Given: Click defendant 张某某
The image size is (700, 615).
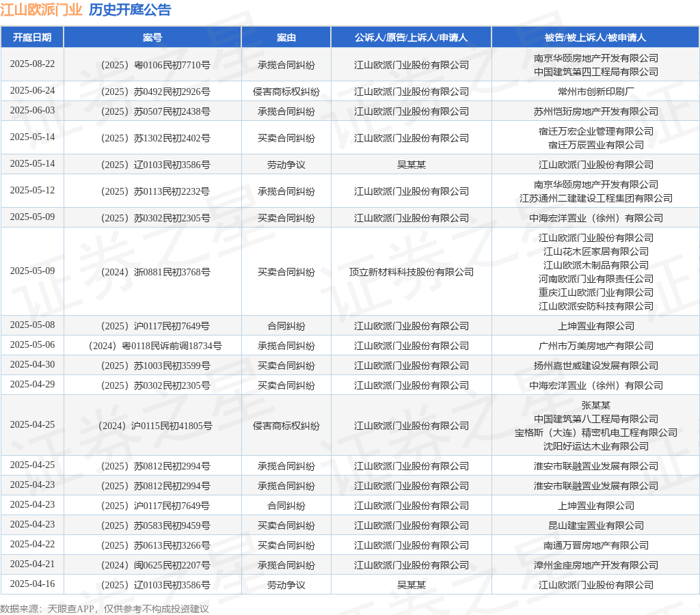Looking at the screenshot, I should [596, 405].
